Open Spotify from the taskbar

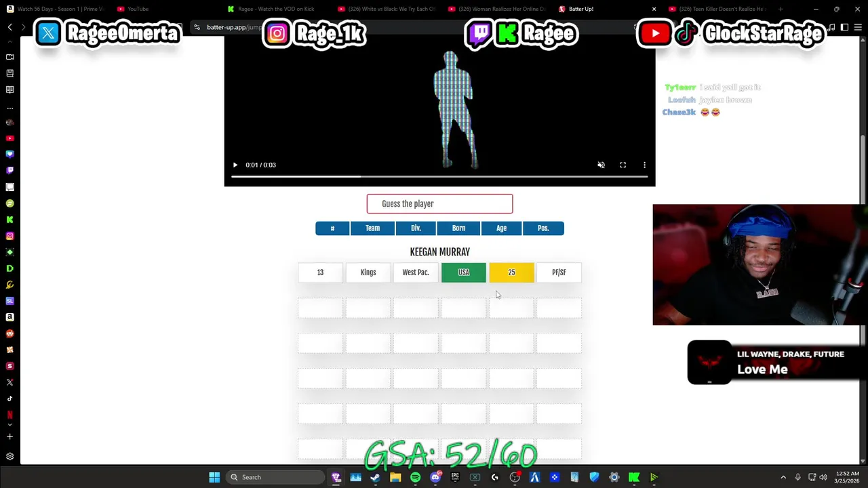(x=415, y=477)
